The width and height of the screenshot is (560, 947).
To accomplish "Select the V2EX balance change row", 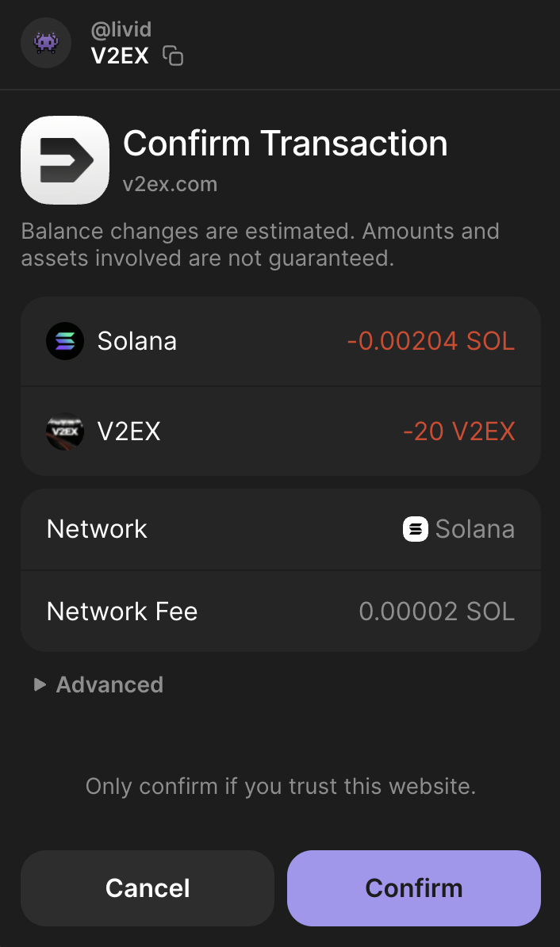I will point(281,431).
